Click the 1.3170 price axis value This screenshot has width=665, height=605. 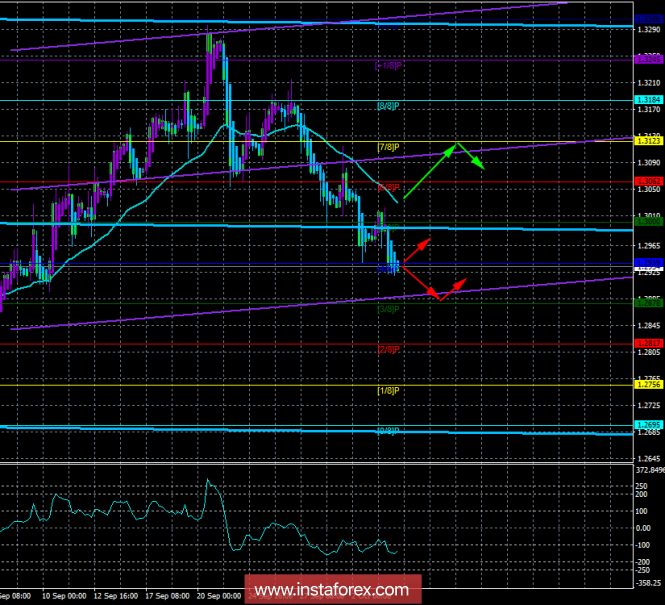click(x=649, y=109)
